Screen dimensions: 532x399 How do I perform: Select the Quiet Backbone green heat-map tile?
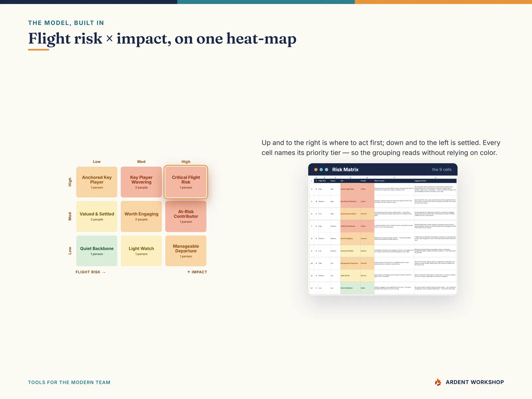tap(97, 251)
